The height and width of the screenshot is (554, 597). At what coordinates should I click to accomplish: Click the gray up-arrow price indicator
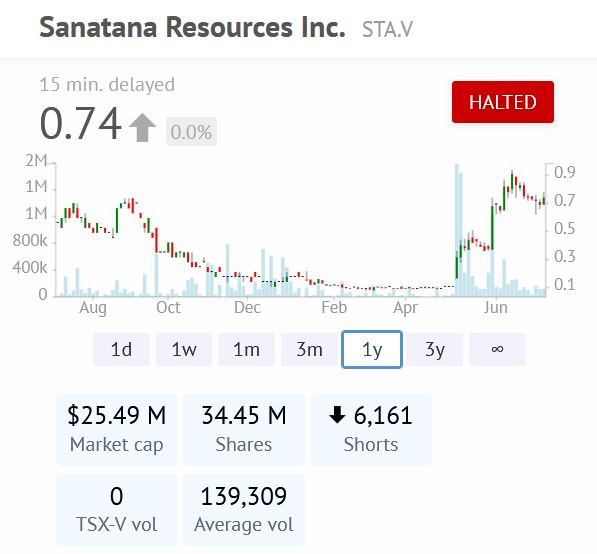(142, 127)
